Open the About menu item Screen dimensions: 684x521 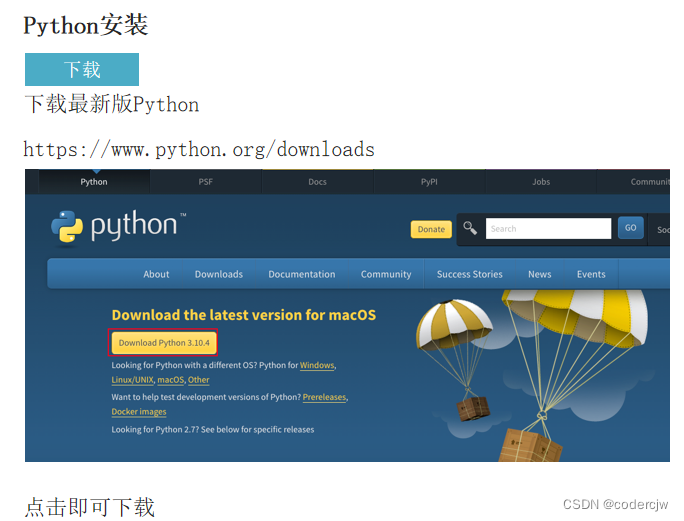156,274
